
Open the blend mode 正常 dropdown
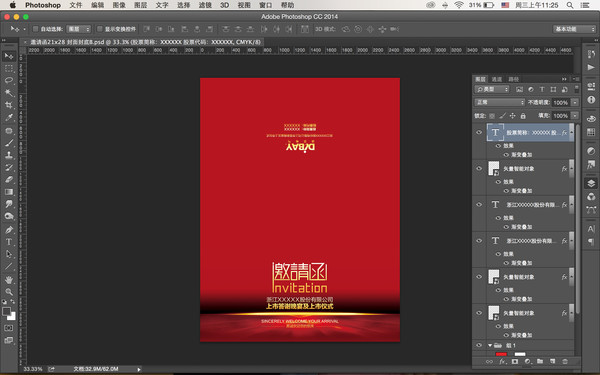(499, 103)
